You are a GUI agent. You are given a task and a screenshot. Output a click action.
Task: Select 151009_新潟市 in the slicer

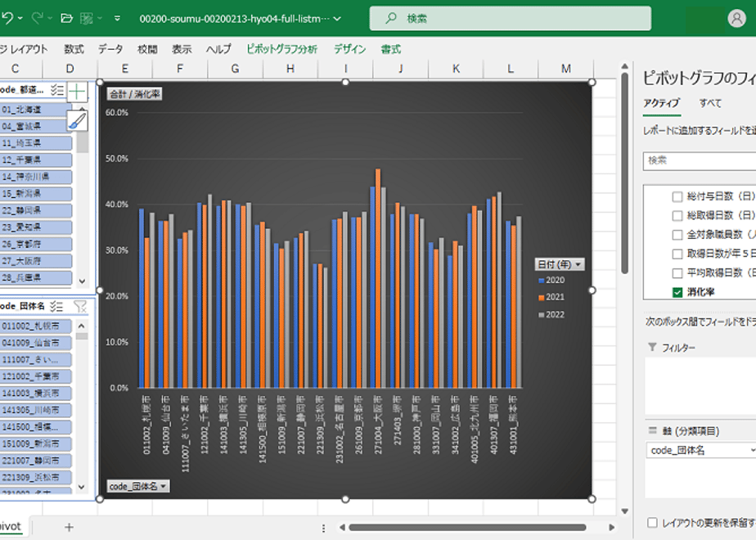tap(36, 444)
